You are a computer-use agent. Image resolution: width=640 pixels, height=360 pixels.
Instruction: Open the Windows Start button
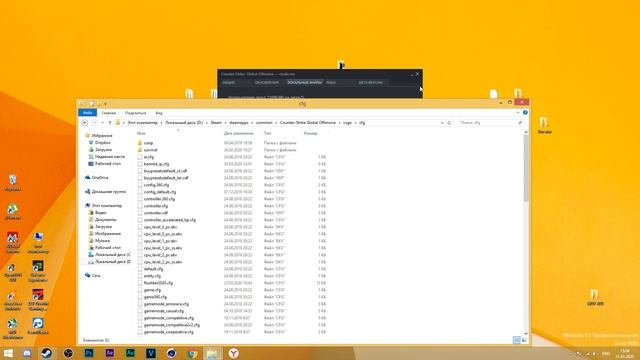(8, 353)
